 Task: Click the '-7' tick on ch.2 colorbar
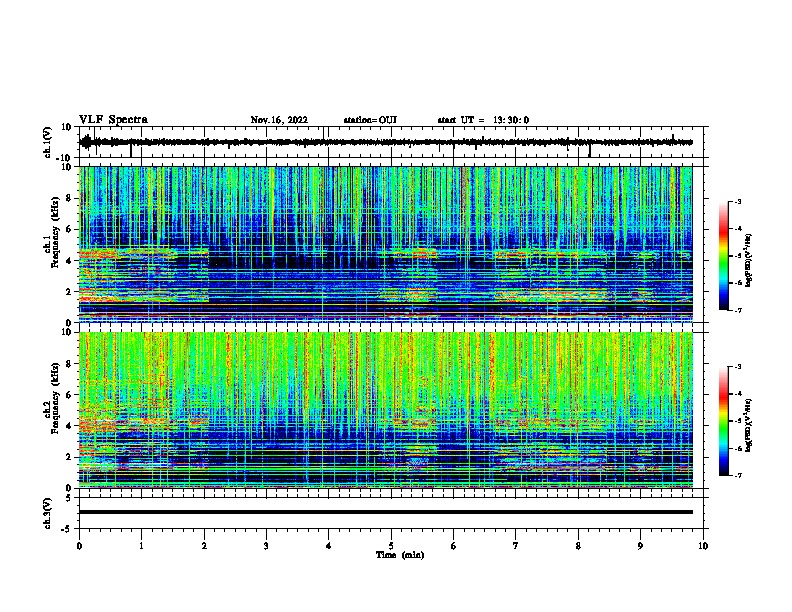[737, 475]
